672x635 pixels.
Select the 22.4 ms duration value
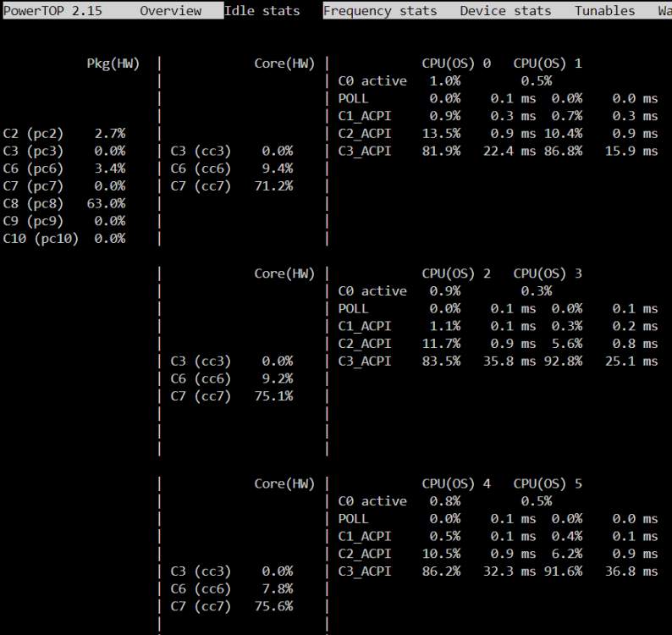[x=510, y=151]
